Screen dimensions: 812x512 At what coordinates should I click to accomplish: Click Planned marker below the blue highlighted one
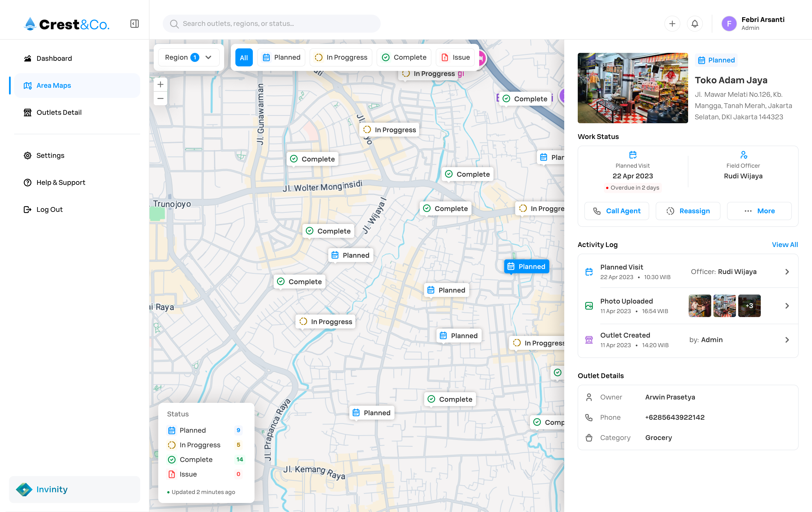click(x=447, y=290)
